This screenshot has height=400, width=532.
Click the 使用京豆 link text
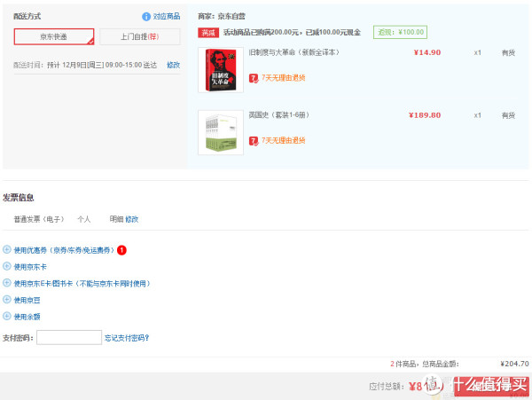[27, 301]
